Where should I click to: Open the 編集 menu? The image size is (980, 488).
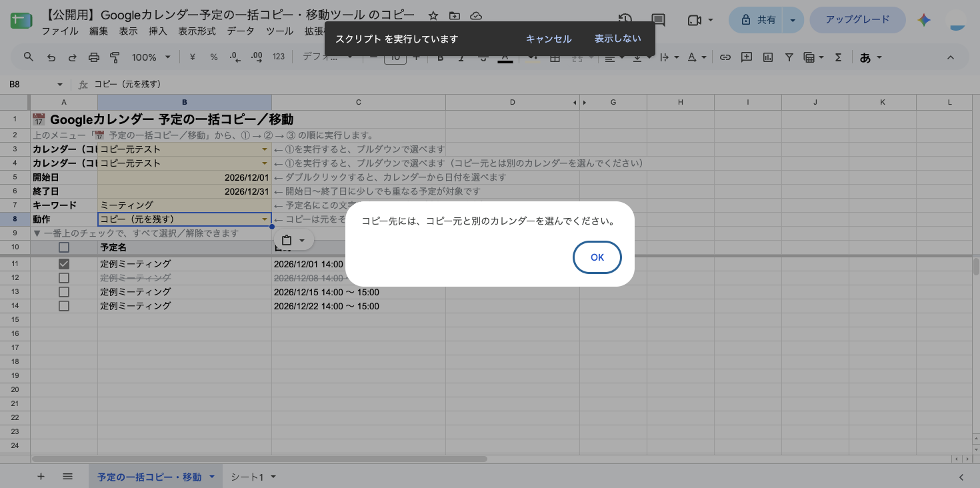point(99,31)
